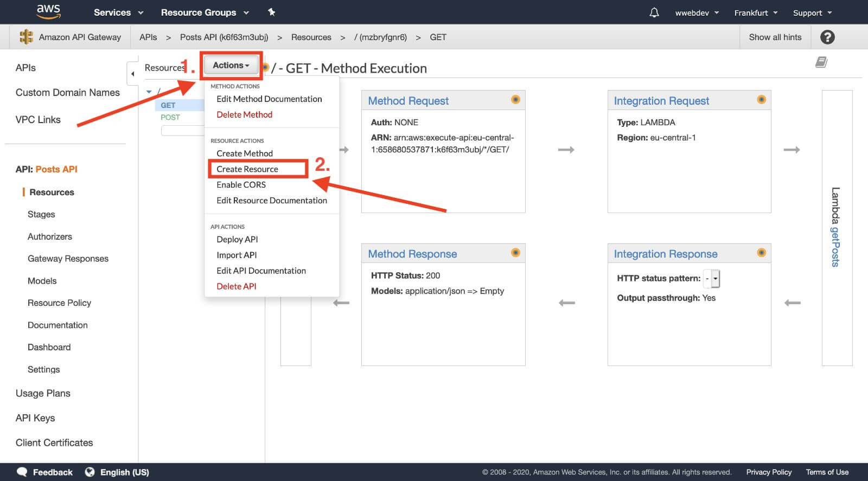The width and height of the screenshot is (868, 481).
Task: Choose Delete Method from menu
Action: (x=244, y=114)
